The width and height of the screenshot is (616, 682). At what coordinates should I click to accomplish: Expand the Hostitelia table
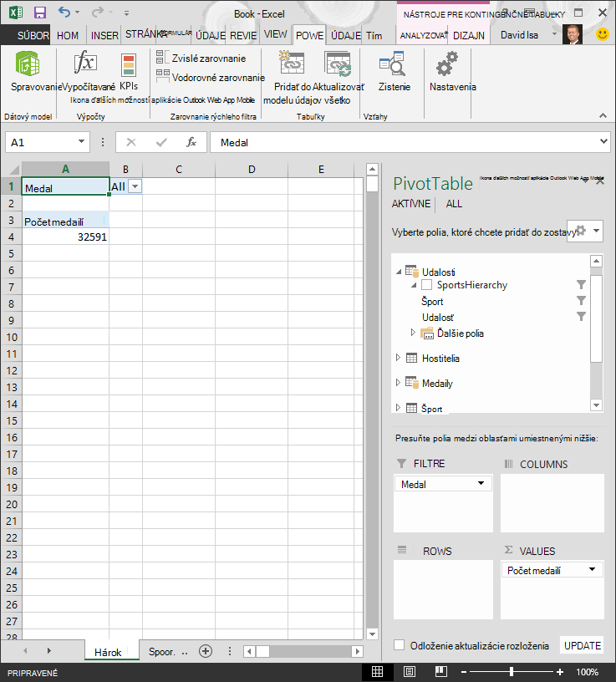click(x=398, y=358)
